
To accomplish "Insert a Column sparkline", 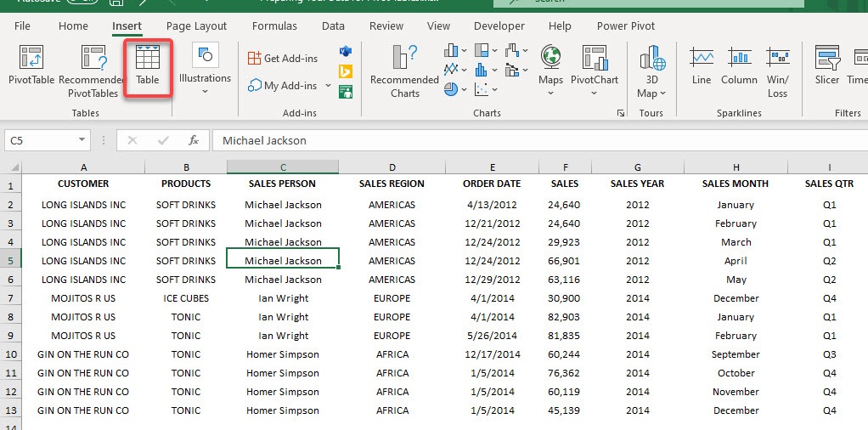I will coord(739,65).
